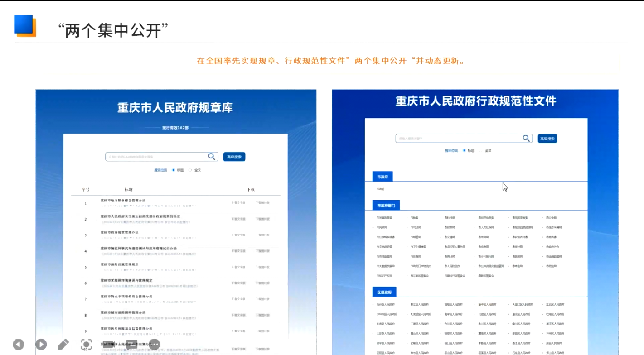Advance to the next slide
Viewport: 644px width, 355px height.
[41, 344]
